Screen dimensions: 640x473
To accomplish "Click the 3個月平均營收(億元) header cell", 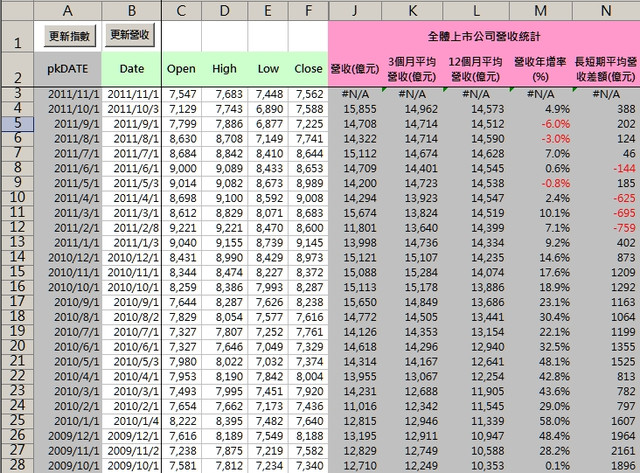I will tap(412, 69).
